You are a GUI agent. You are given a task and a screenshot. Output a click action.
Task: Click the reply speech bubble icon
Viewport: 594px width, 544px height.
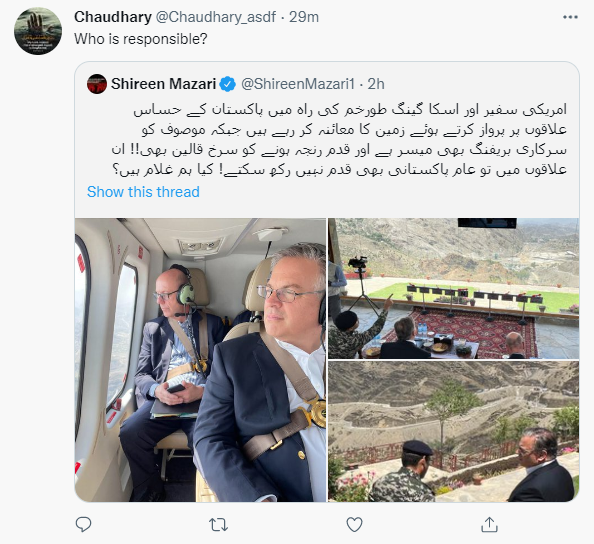[x=83, y=524]
